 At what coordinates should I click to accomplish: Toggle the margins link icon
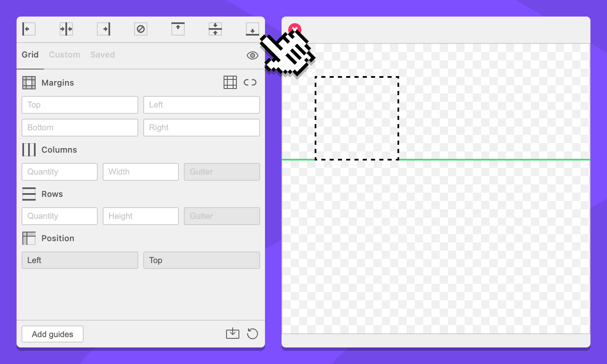point(250,82)
